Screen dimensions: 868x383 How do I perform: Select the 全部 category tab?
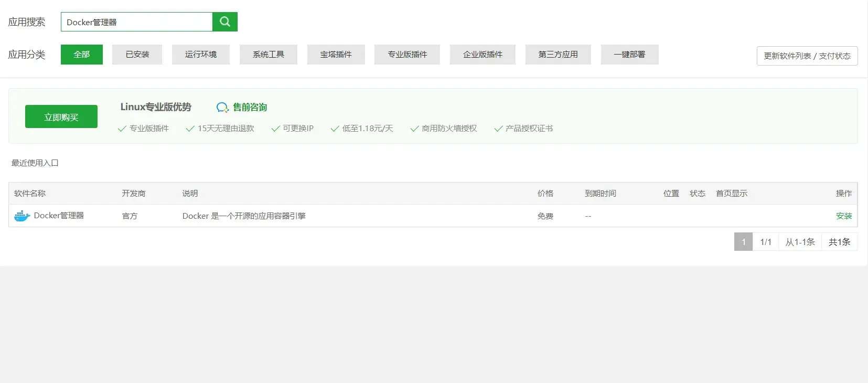tap(82, 55)
